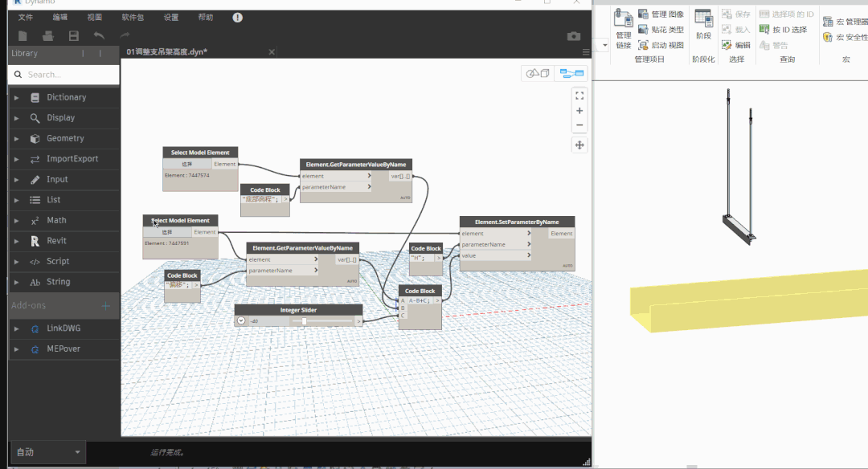868x469 pixels.
Task: Close the 01调整支吊架高度.dyn tab
Action: pos(272,52)
